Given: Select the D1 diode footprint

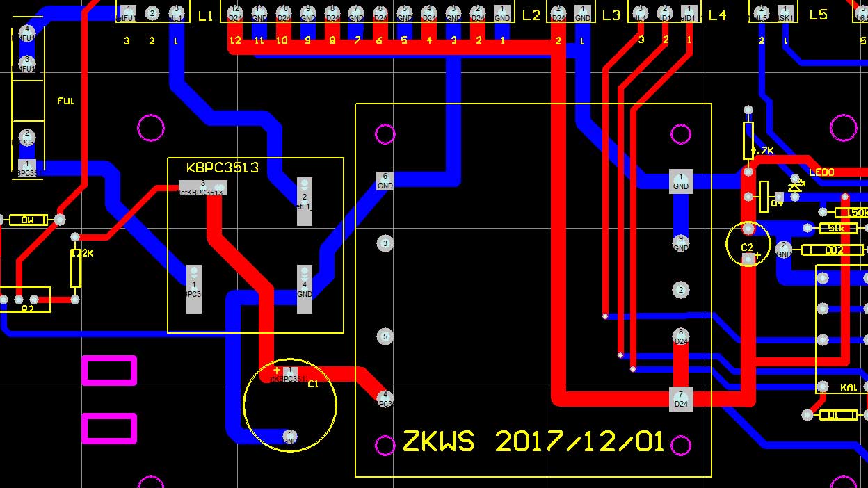Looking at the screenshot, I should (x=838, y=415).
